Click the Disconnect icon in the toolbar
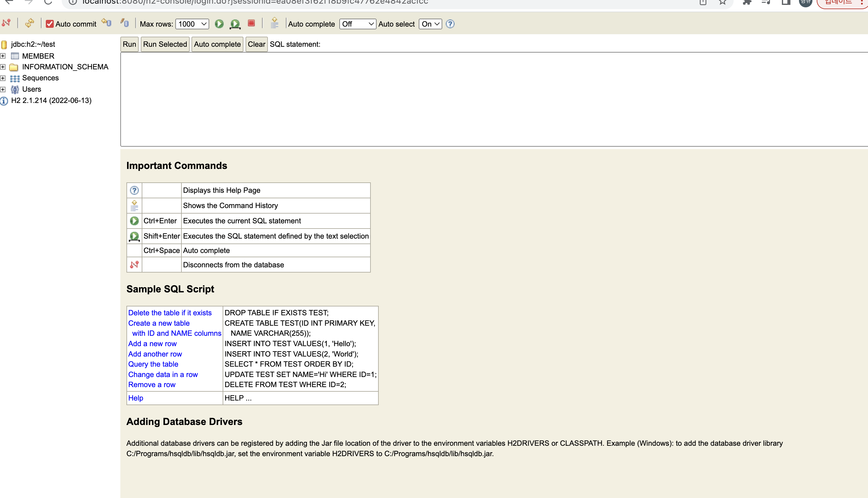Viewport: 868px width, 498px height. 6,23
